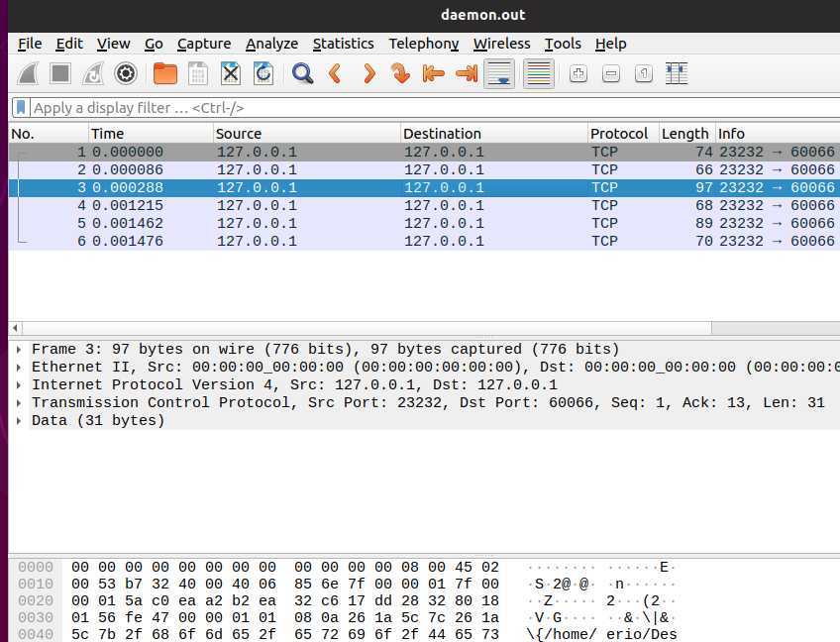Open the Tools menu
840x642 pixels.
pyautogui.click(x=563, y=44)
